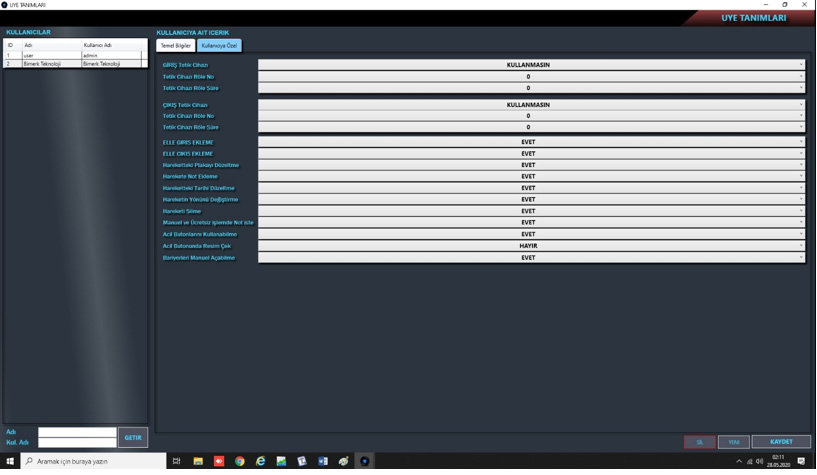Expand the GİRİŞ Tetik Cihazı dropdown
Image resolution: width=817 pixels, height=475 pixels.
(531, 65)
